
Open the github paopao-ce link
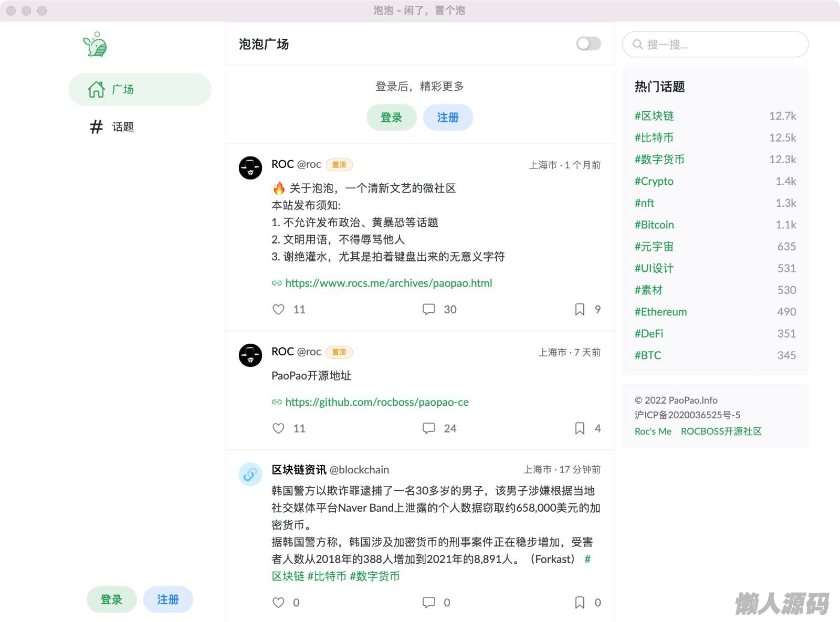tap(377, 403)
